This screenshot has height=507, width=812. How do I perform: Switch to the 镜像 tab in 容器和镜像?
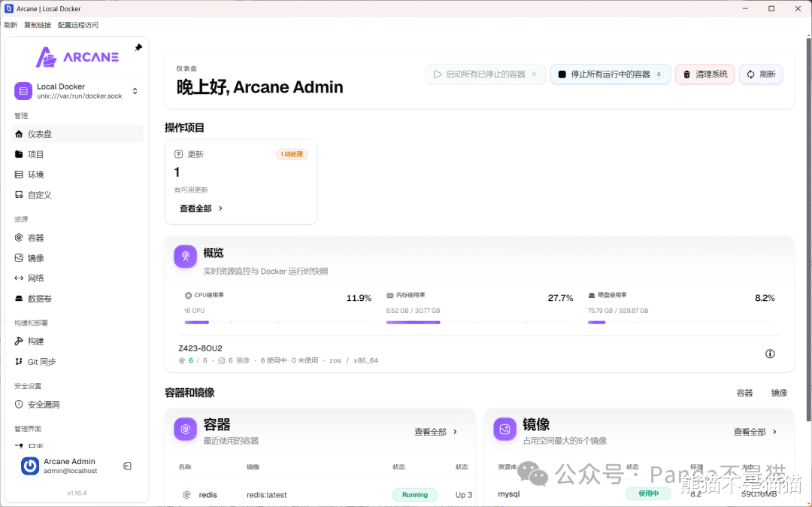click(x=779, y=393)
